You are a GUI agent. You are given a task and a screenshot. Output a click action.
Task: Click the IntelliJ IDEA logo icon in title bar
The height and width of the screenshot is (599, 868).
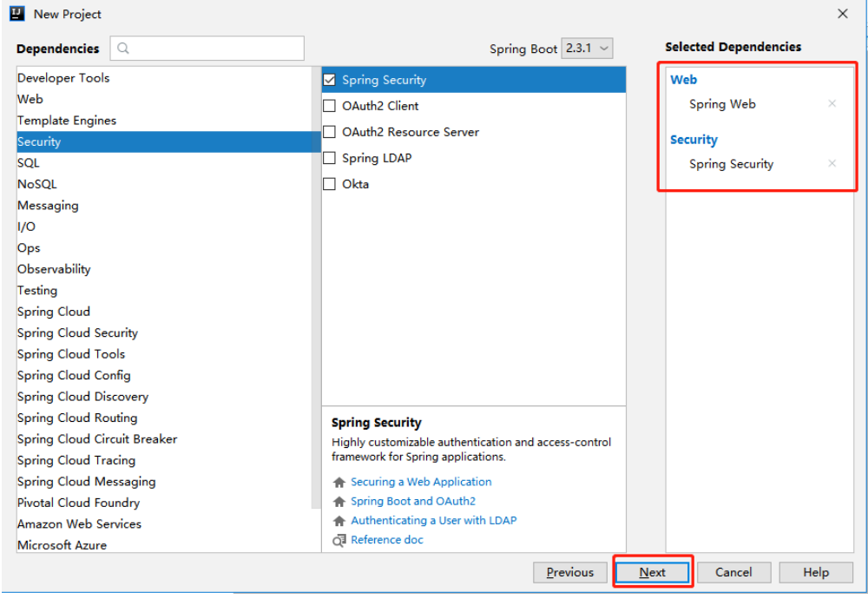pos(17,13)
